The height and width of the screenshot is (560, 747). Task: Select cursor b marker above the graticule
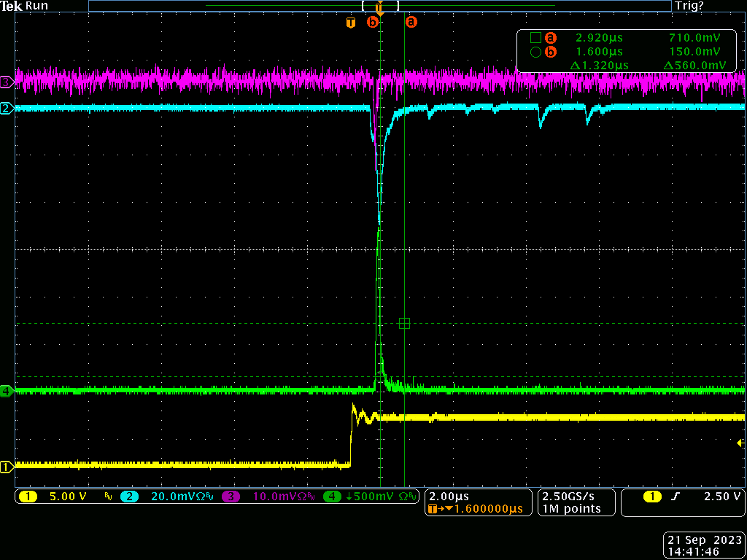[x=373, y=23]
